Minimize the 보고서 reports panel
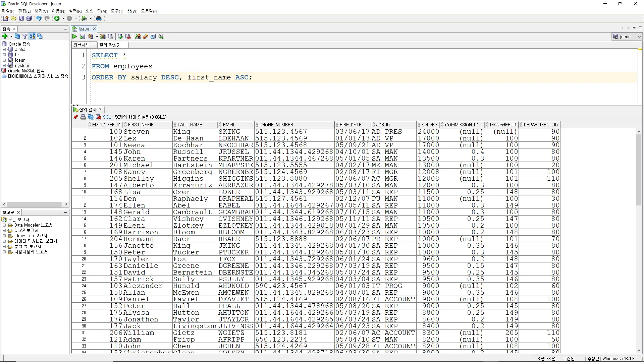The width and height of the screenshot is (644, 362). coord(65,213)
